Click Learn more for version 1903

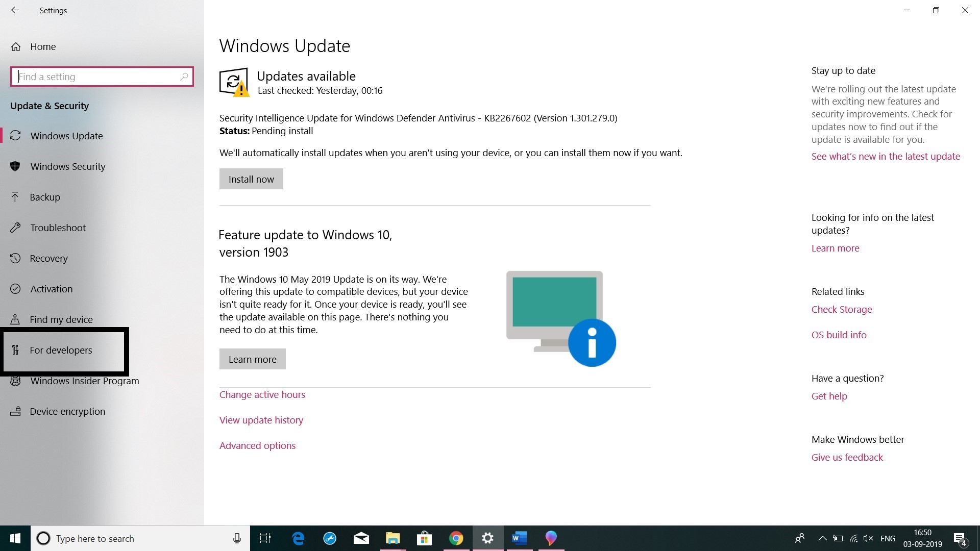(x=253, y=359)
